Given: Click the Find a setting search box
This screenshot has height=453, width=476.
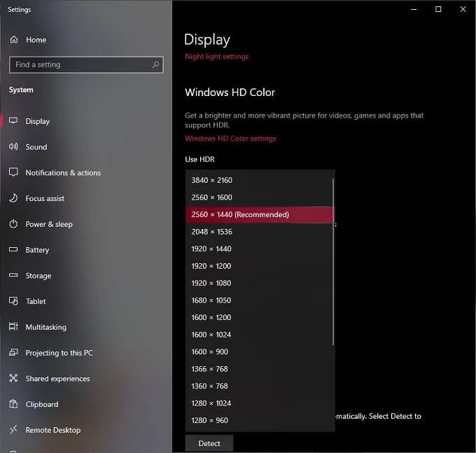Looking at the screenshot, I should point(86,64).
